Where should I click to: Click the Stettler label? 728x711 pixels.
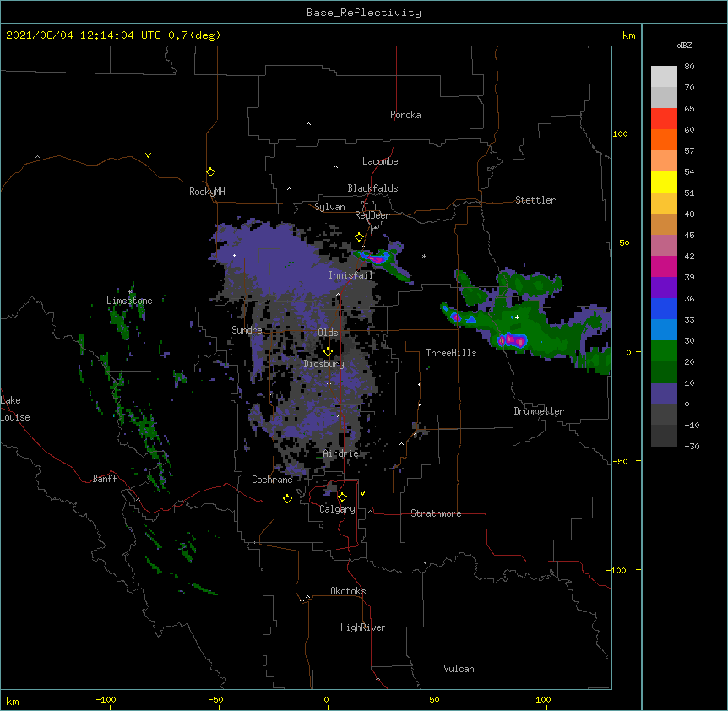click(535, 200)
